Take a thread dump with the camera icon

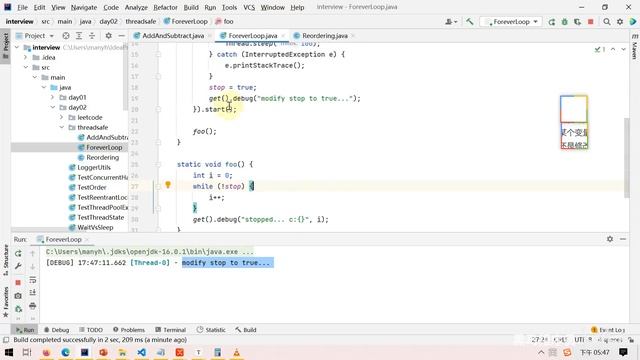(x=18, y=296)
